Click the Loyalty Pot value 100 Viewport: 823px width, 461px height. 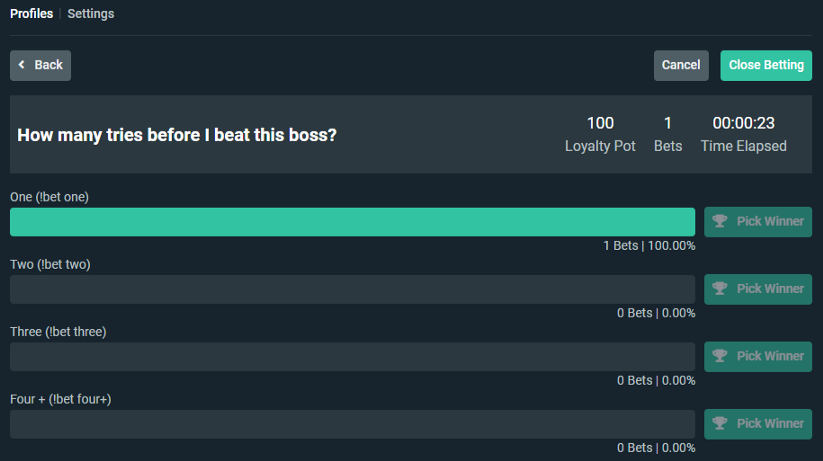[600, 123]
